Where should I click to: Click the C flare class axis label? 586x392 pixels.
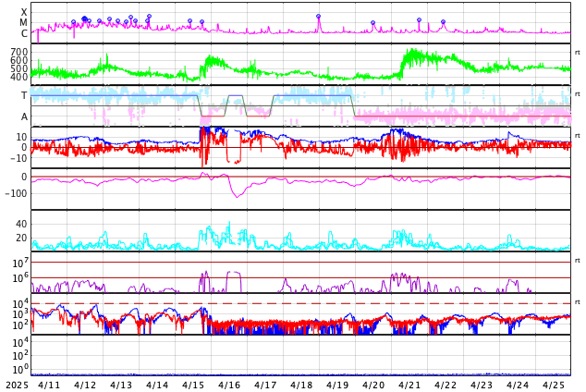point(24,33)
